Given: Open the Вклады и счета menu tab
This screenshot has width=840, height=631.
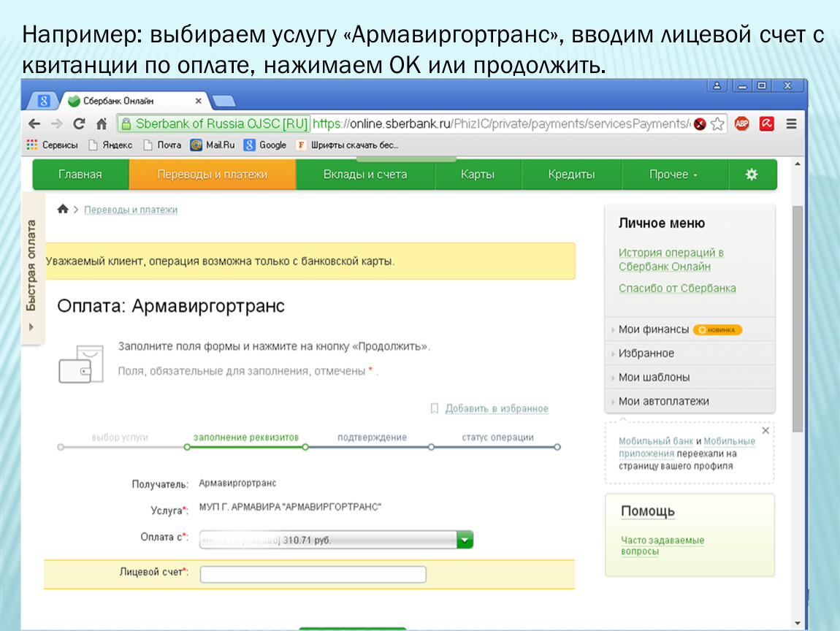Looking at the screenshot, I should click(x=365, y=175).
